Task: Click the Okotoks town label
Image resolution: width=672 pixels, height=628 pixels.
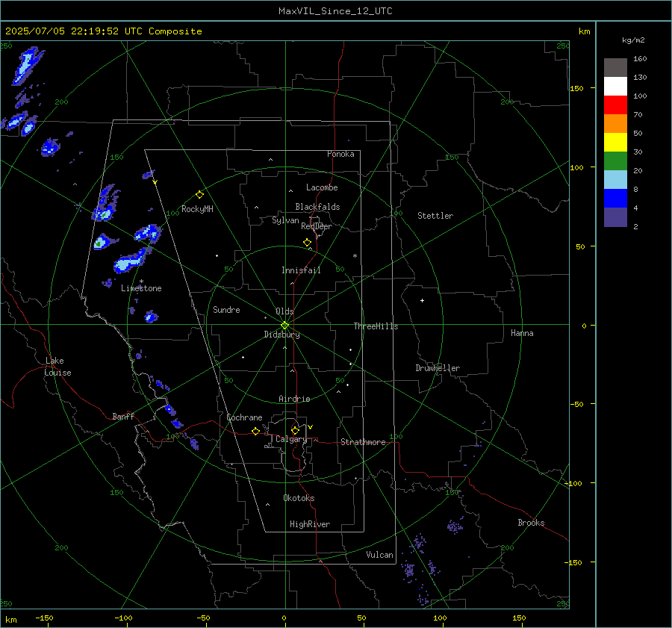Action: click(299, 497)
